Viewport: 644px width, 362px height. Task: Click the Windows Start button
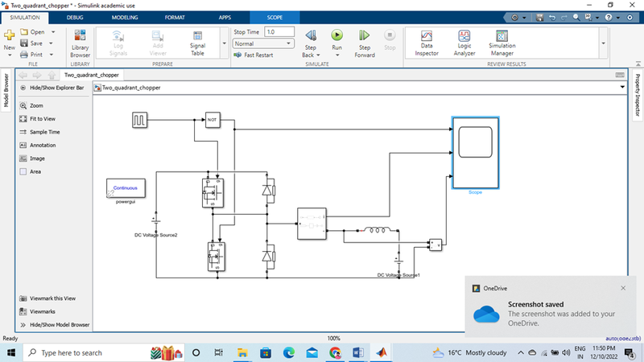[x=11, y=352]
